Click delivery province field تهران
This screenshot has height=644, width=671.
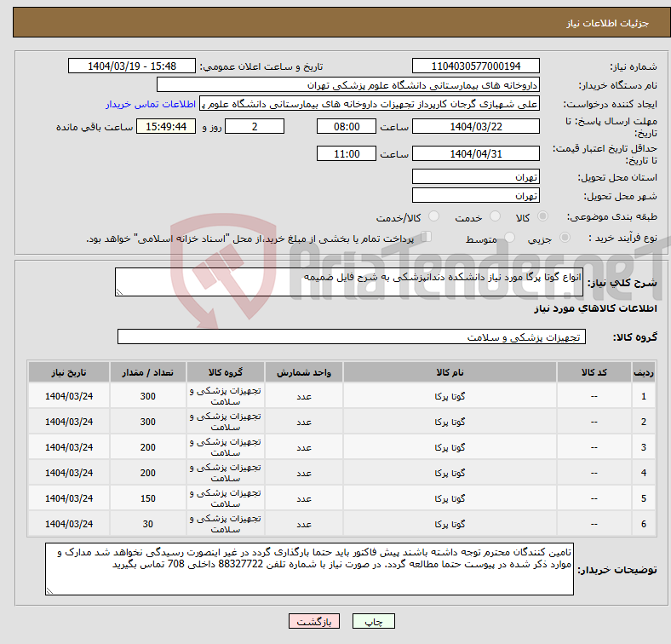tap(475, 176)
